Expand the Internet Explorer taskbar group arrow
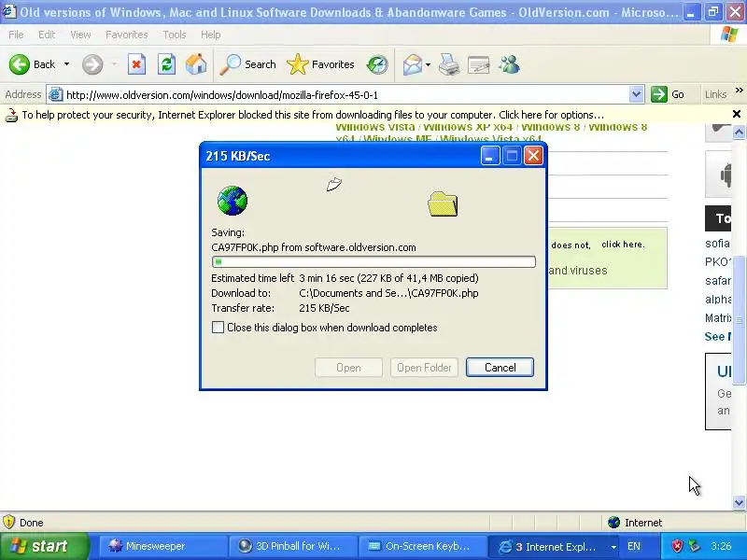Screen dimensions: 747x560 click(x=613, y=547)
